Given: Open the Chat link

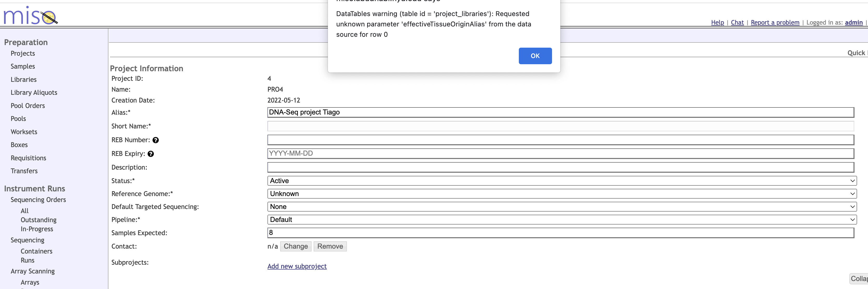Looking at the screenshot, I should pos(737,23).
